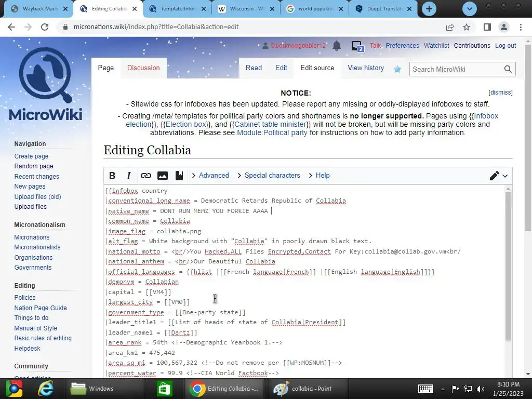Go forward with the browser forward arrow
This screenshot has height=399, width=532.
tap(28, 27)
